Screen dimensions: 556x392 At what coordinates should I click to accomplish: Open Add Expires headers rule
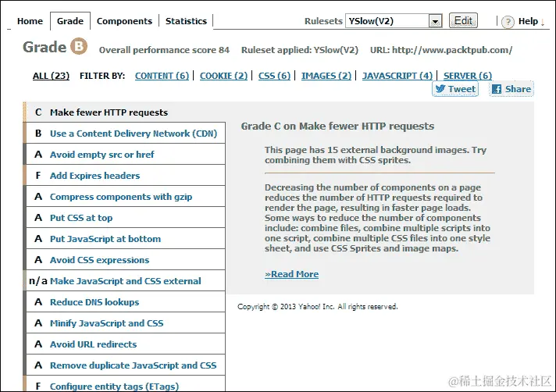click(126, 176)
